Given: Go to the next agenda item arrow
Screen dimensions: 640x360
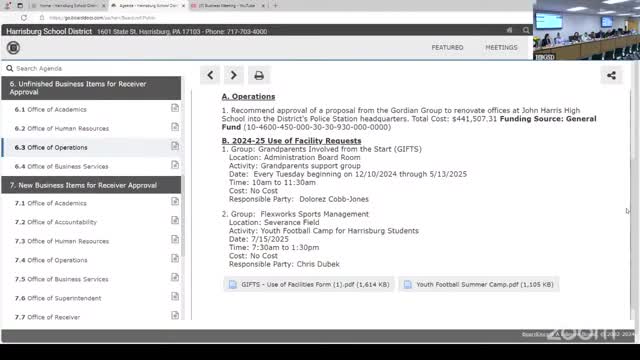Looking at the screenshot, I should coord(233,75).
